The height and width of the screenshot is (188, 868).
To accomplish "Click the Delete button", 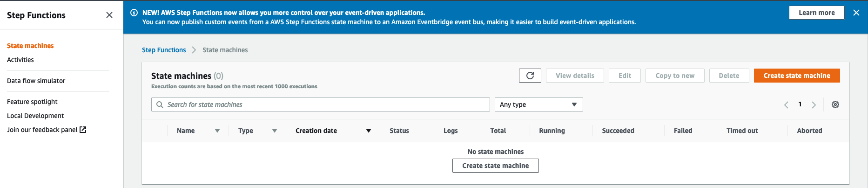I will (x=729, y=76).
